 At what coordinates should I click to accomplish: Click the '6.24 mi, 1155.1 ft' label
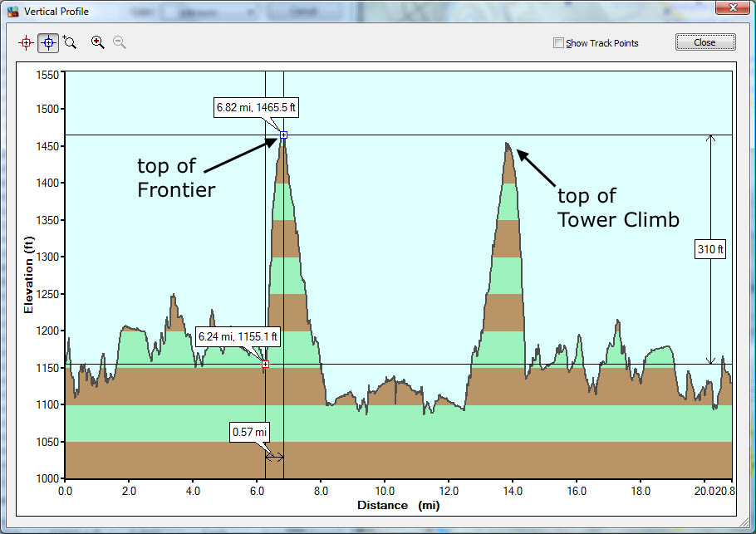pyautogui.click(x=238, y=337)
